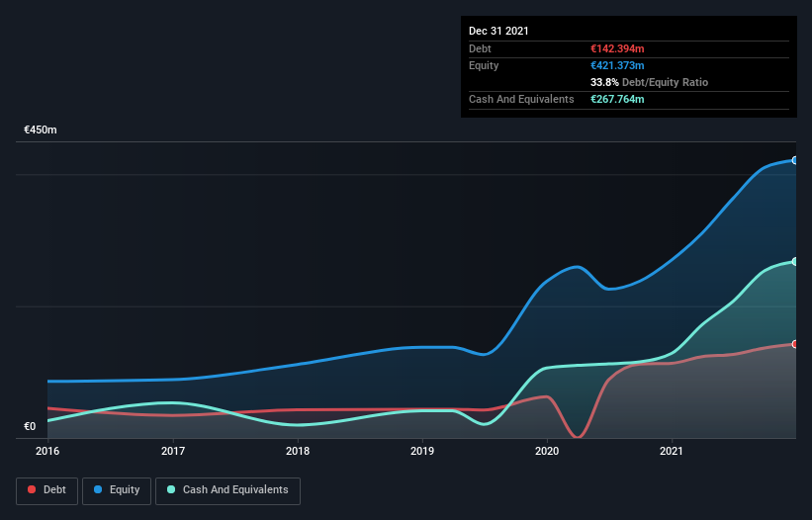Screen dimensions: 812x520
Task: Click the €0 y-axis label
Action: point(30,426)
